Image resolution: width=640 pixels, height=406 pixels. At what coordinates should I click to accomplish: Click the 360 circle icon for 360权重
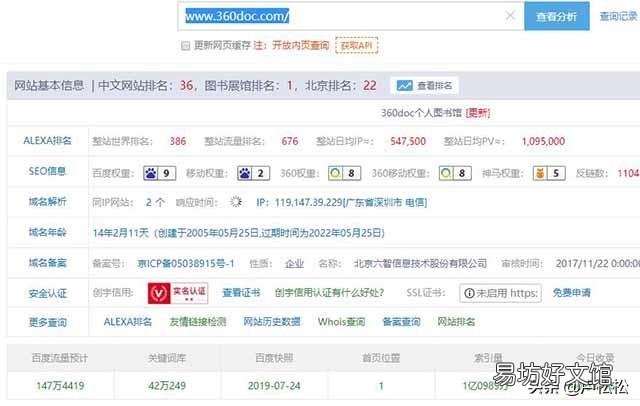click(x=335, y=173)
